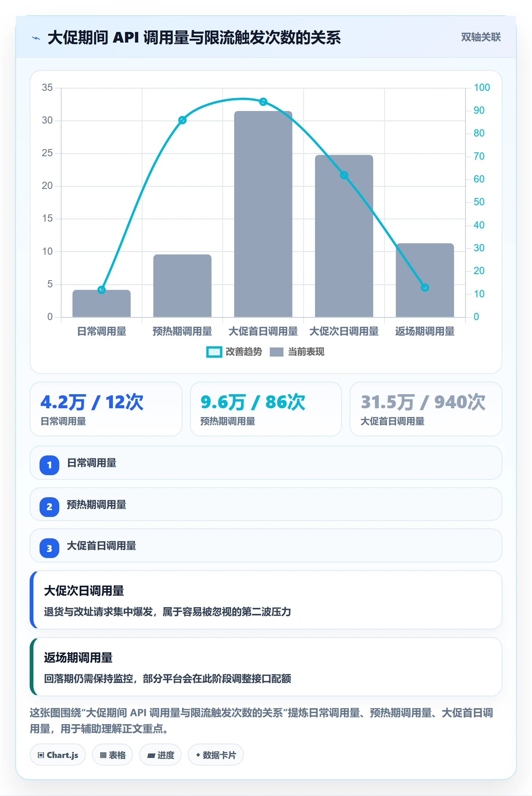Click the 大促次日调用量 card heading

(x=84, y=591)
